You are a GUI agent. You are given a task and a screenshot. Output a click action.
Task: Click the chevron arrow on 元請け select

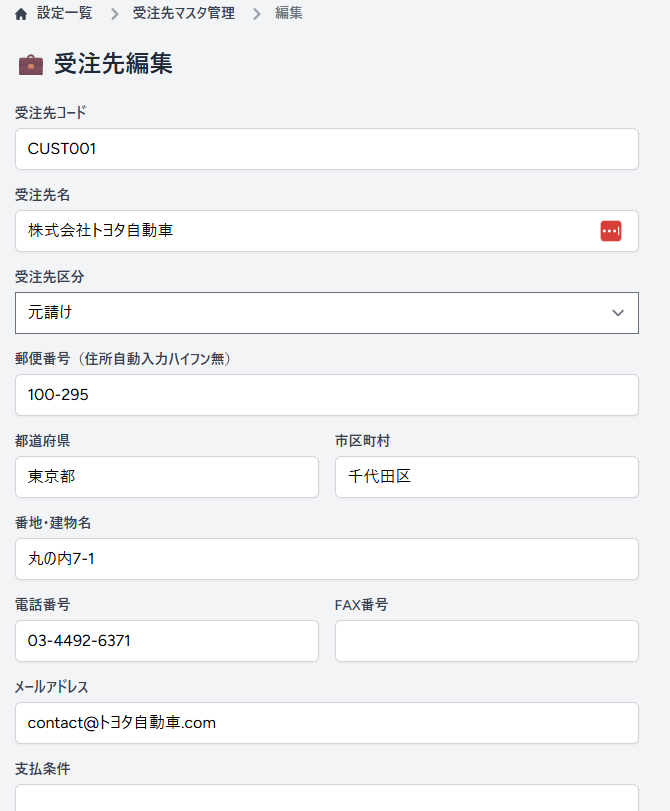(617, 313)
